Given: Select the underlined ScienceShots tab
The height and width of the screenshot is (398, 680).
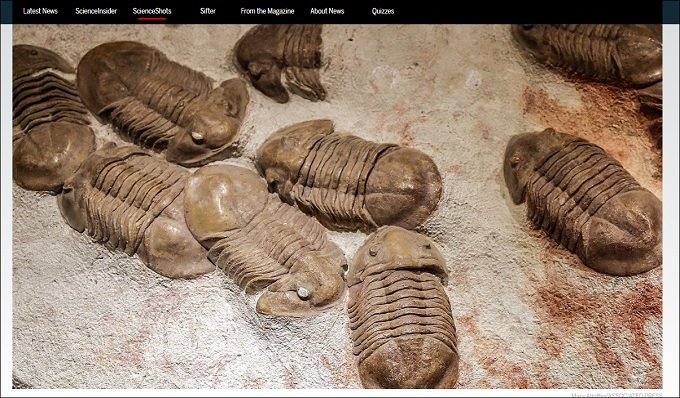Looking at the screenshot, I should coord(152,11).
